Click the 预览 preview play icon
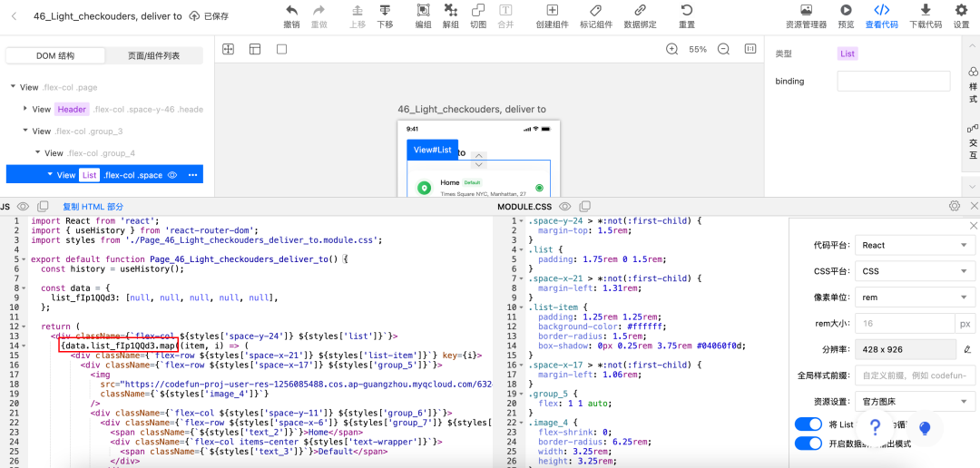Viewport: 980px width, 468px height. [846, 10]
